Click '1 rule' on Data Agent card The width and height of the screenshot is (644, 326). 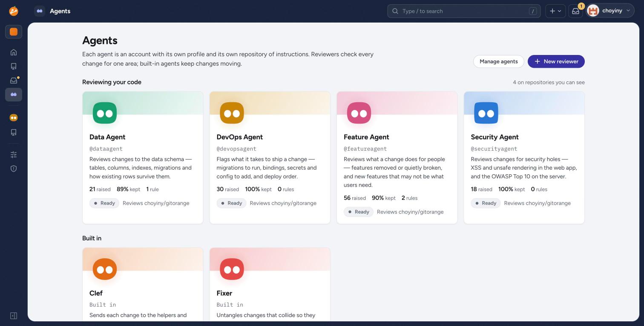[152, 189]
